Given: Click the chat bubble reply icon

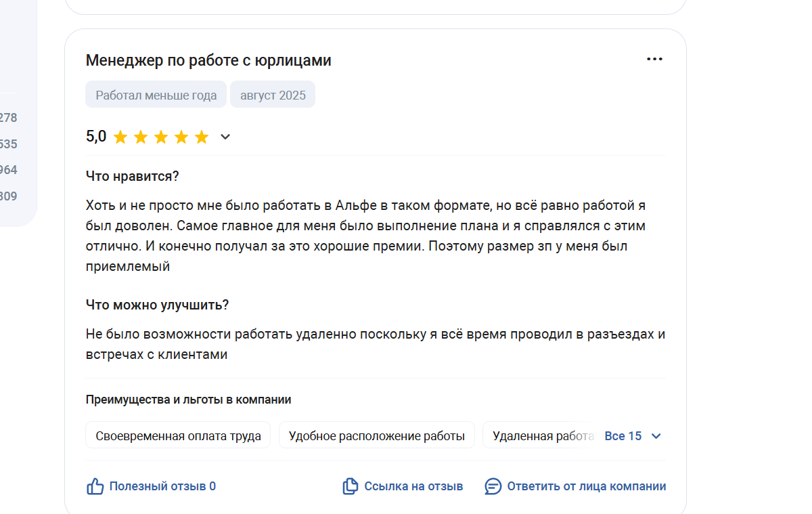Looking at the screenshot, I should coord(493,486).
